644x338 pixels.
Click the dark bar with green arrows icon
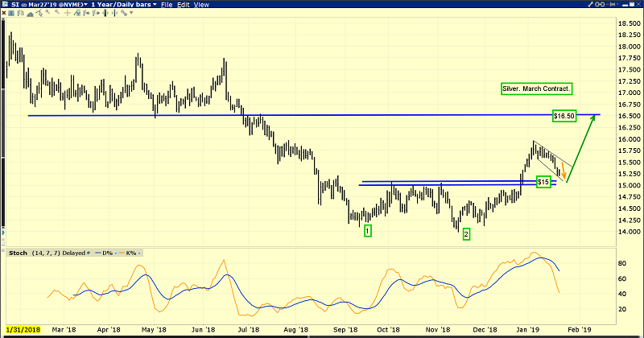pos(105,13)
